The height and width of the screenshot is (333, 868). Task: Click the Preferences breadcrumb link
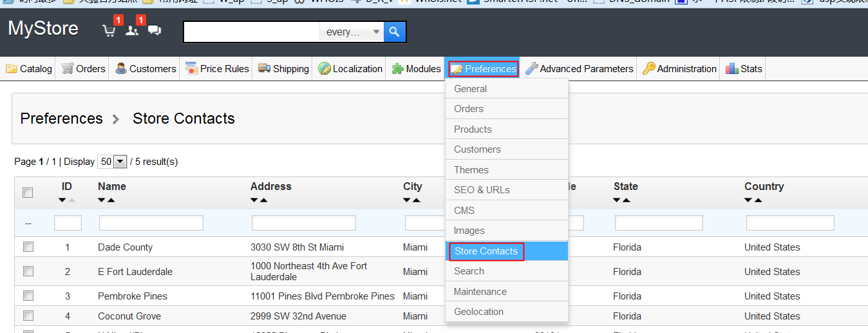point(61,119)
